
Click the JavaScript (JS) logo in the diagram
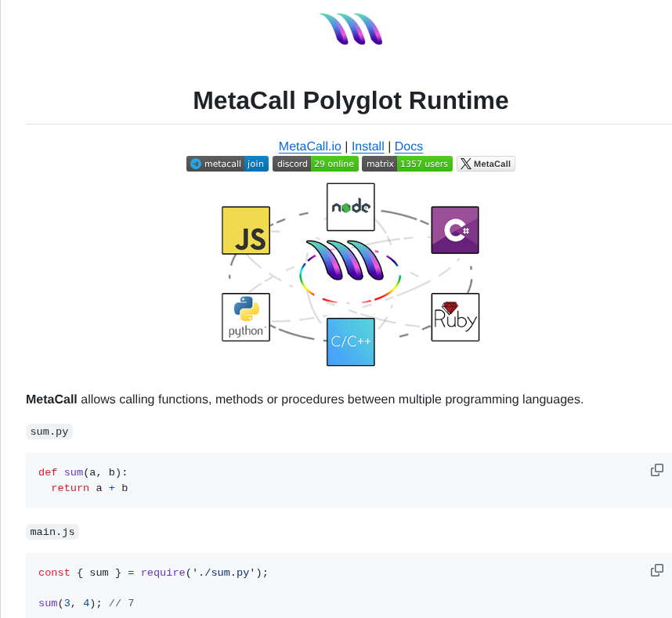click(246, 229)
